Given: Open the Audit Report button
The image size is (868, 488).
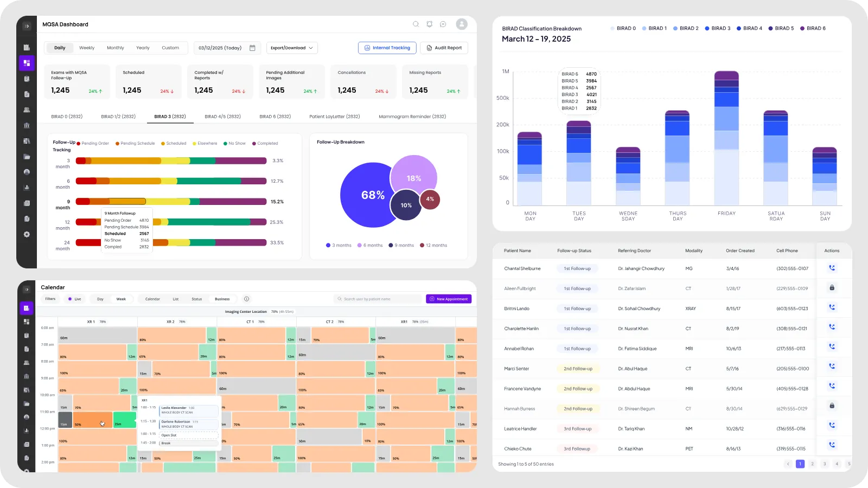Looking at the screenshot, I should point(444,48).
